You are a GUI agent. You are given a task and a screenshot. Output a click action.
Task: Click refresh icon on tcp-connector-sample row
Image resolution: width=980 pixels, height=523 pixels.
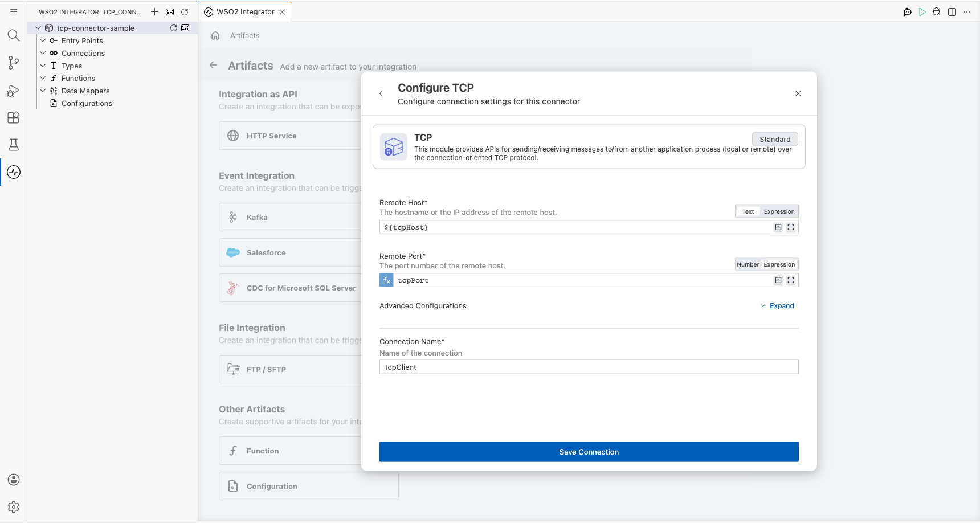tap(174, 28)
